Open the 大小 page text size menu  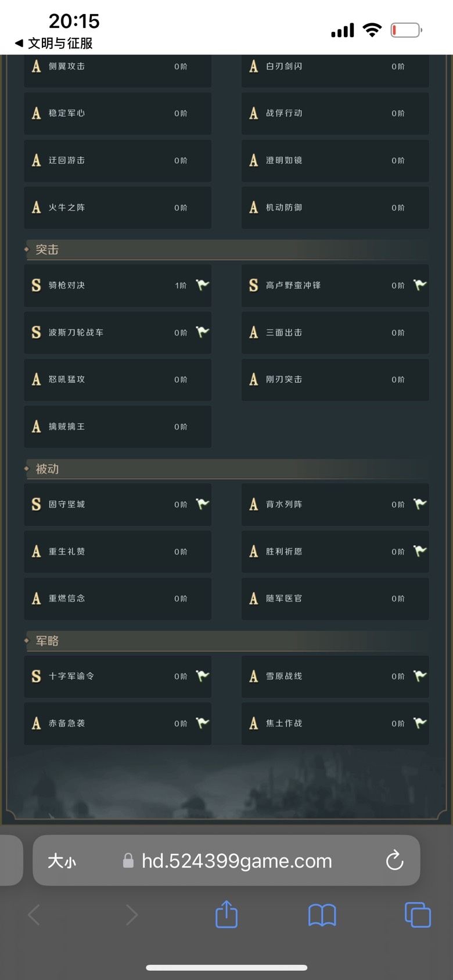[x=62, y=860]
